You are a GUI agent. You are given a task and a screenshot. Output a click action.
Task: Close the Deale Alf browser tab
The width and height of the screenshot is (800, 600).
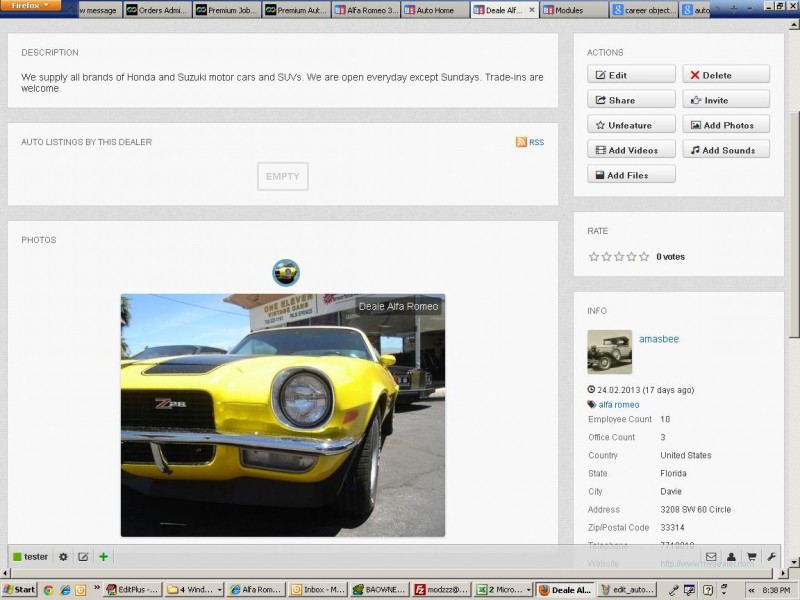click(532, 10)
